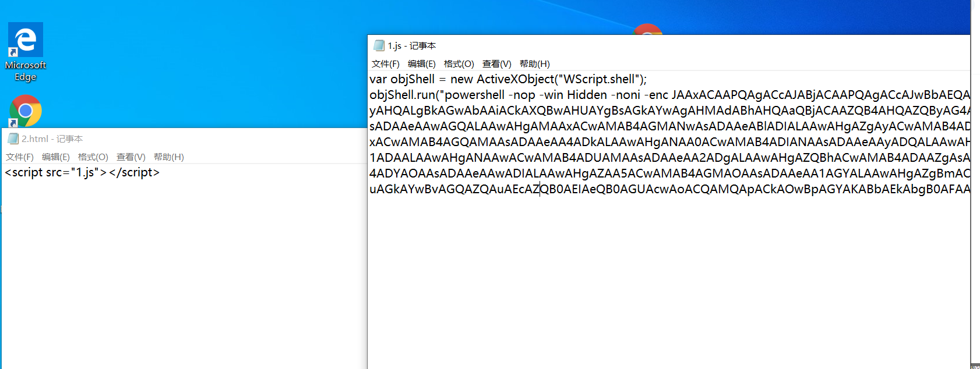Open 格式(O) menu in 1.js Notepad
The image size is (980, 369).
pyautogui.click(x=459, y=64)
